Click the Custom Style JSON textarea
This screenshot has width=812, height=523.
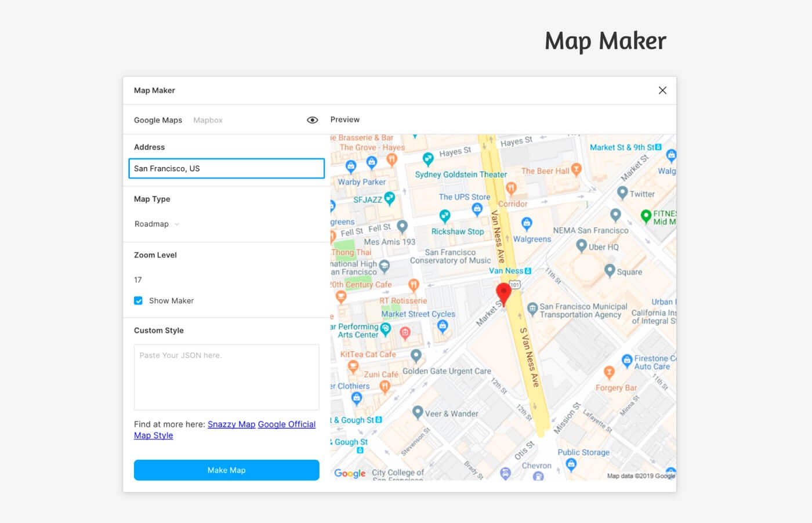pyautogui.click(x=226, y=377)
